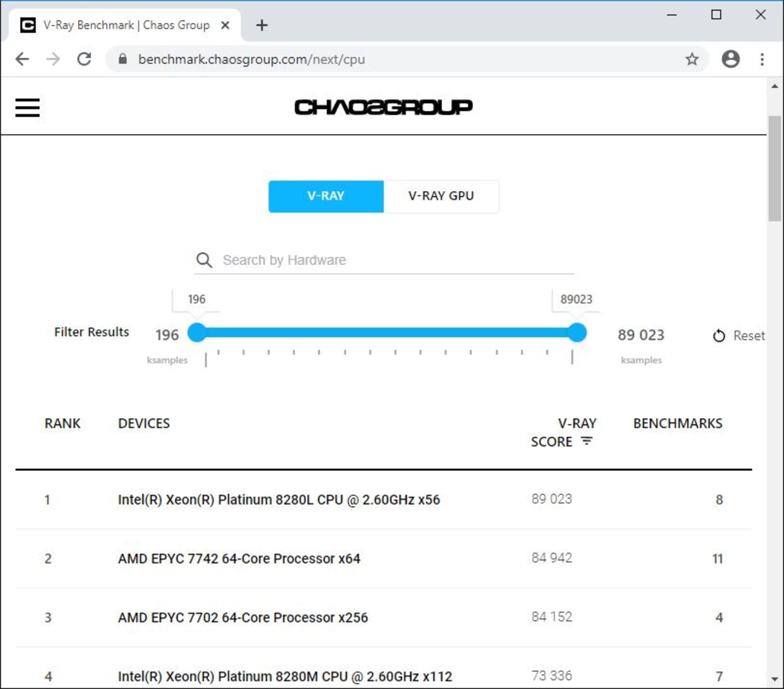Click the Filter Results label
This screenshot has height=689, width=784.
click(x=91, y=332)
